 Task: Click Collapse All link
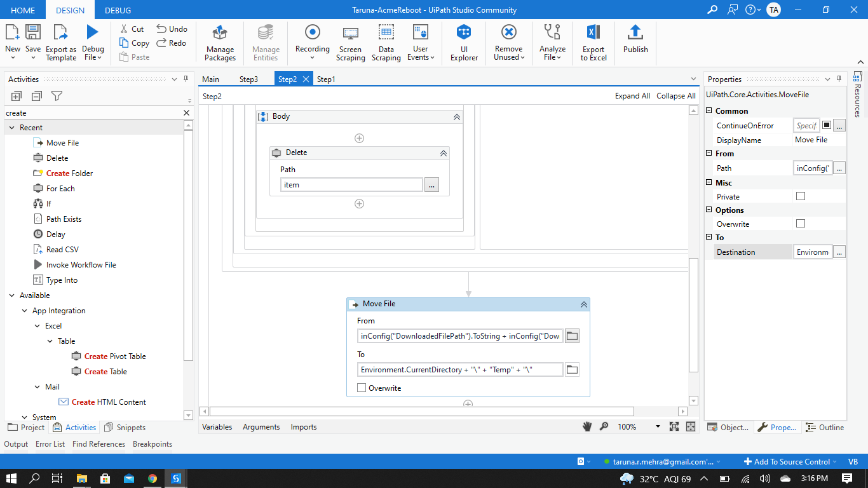click(x=676, y=96)
